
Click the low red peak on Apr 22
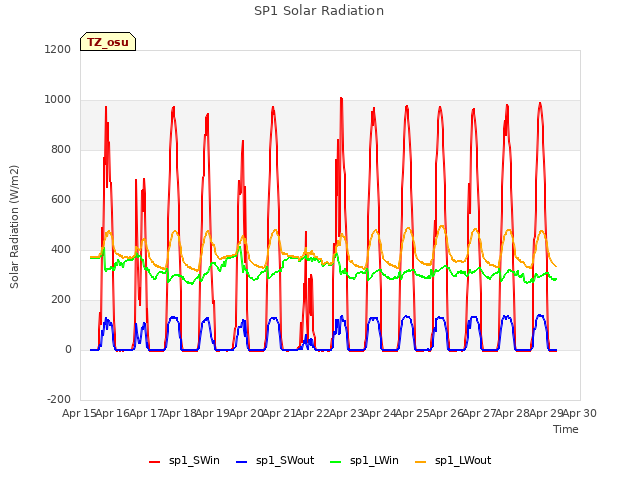coord(306,232)
